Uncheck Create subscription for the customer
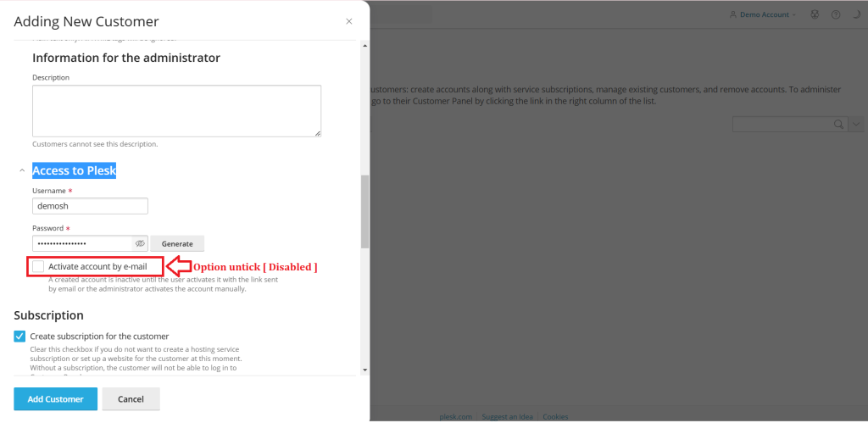The image size is (868, 423). tap(20, 336)
